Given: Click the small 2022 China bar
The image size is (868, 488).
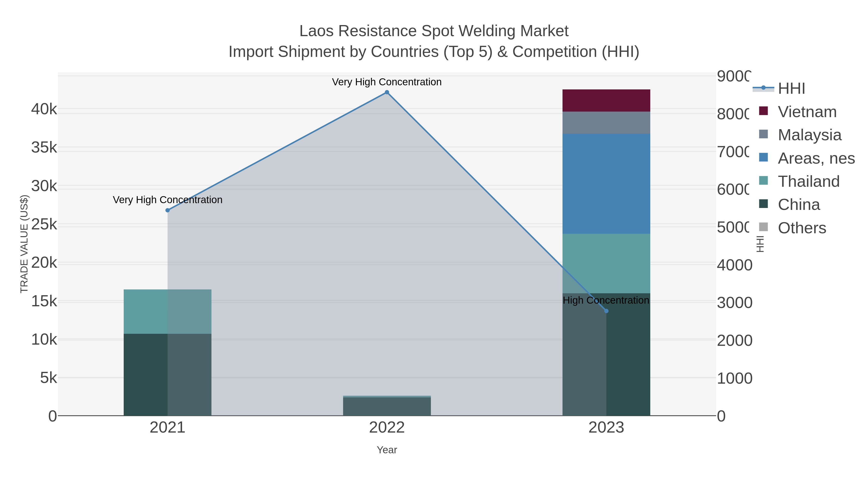Looking at the screenshot, I should [387, 407].
